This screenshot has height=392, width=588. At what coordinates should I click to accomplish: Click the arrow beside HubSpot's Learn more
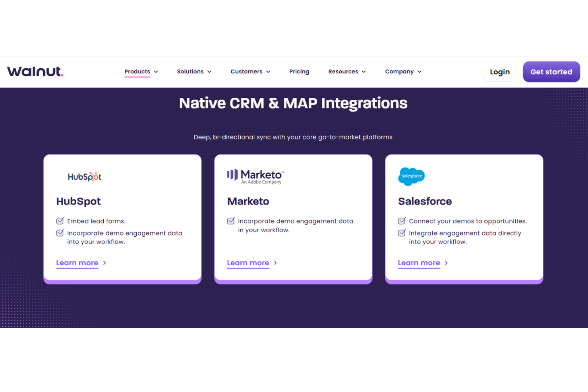tap(104, 263)
